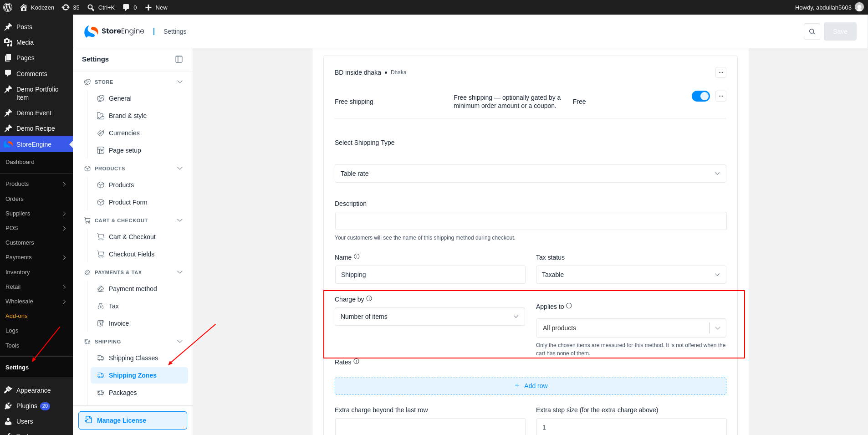Collapse the SHIPPING section
868x435 pixels.
click(180, 342)
